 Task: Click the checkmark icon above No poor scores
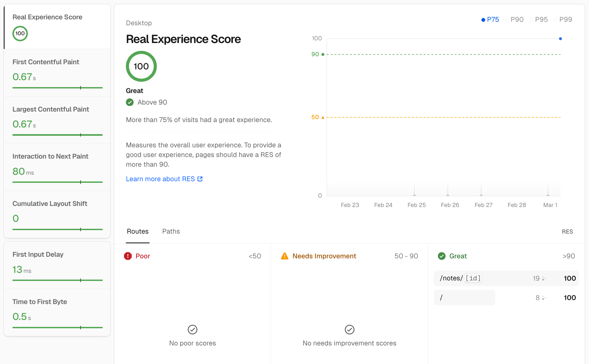coord(192,329)
